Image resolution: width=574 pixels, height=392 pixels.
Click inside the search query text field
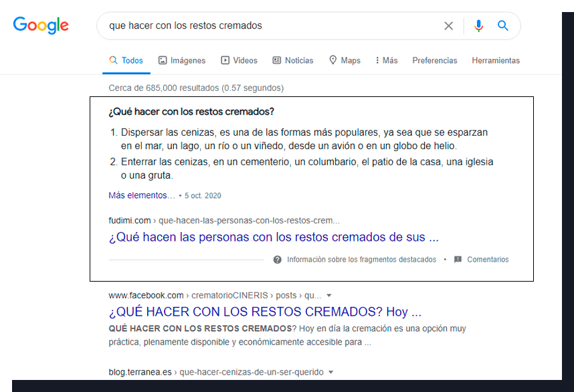[x=268, y=26]
